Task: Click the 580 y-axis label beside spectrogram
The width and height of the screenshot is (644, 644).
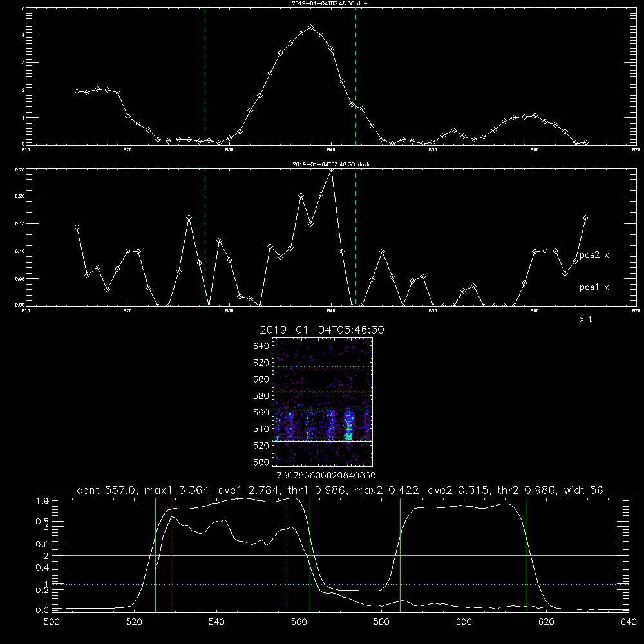Action: pos(261,396)
